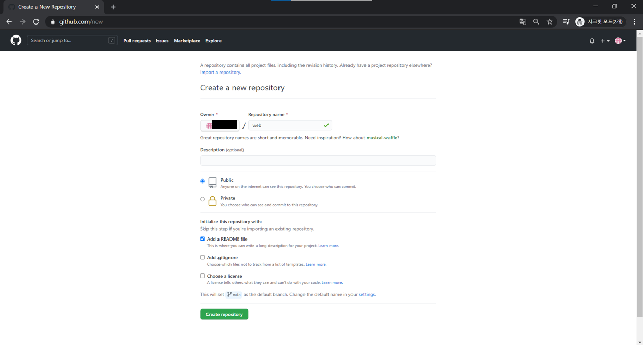Click the translate page icon in address bar
644x346 pixels.
pos(523,22)
